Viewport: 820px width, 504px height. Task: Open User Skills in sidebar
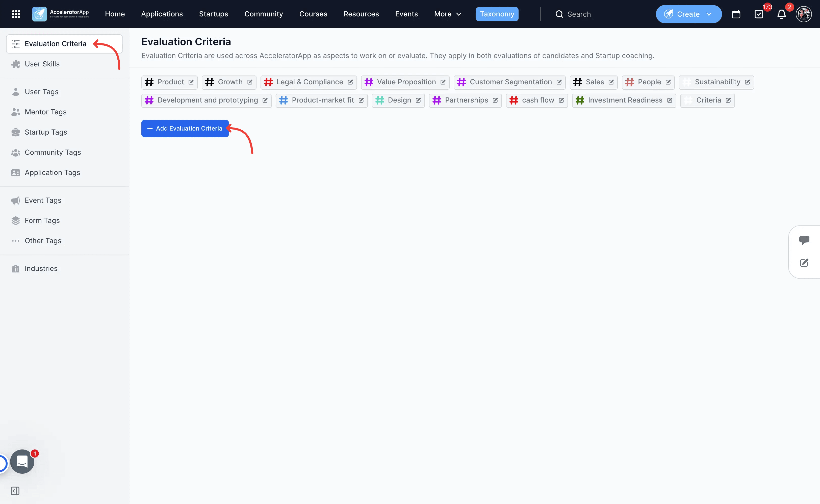point(64,64)
